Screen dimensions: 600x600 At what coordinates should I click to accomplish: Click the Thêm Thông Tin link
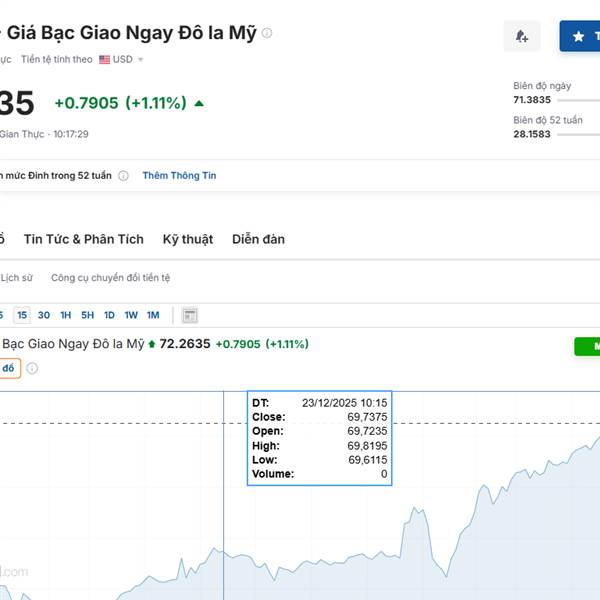pos(179,176)
